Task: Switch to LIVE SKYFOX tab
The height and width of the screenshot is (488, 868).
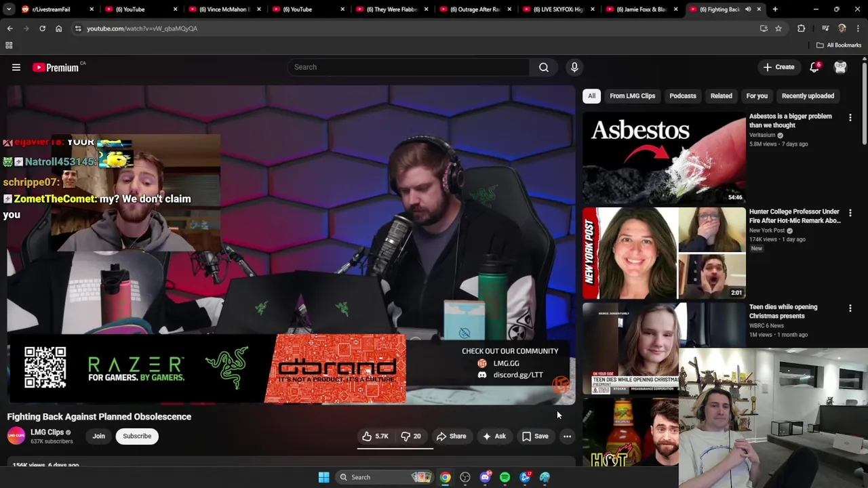Action: (558, 9)
